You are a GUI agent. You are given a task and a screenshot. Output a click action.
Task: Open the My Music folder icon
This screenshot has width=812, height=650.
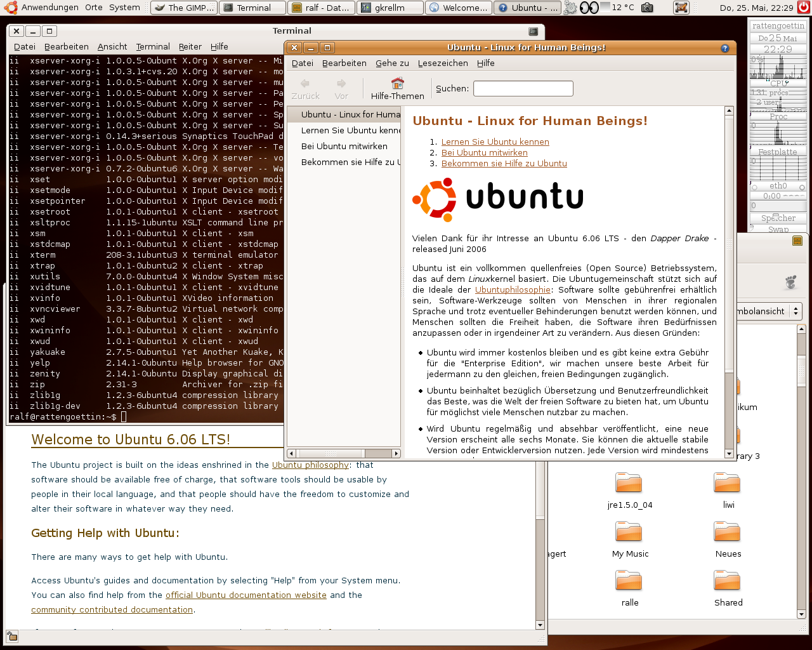coord(629,532)
